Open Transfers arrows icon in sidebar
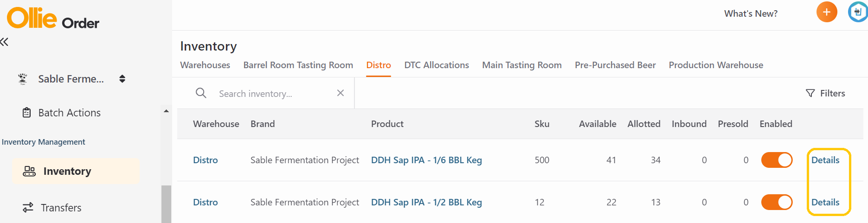868x223 pixels. pos(28,207)
